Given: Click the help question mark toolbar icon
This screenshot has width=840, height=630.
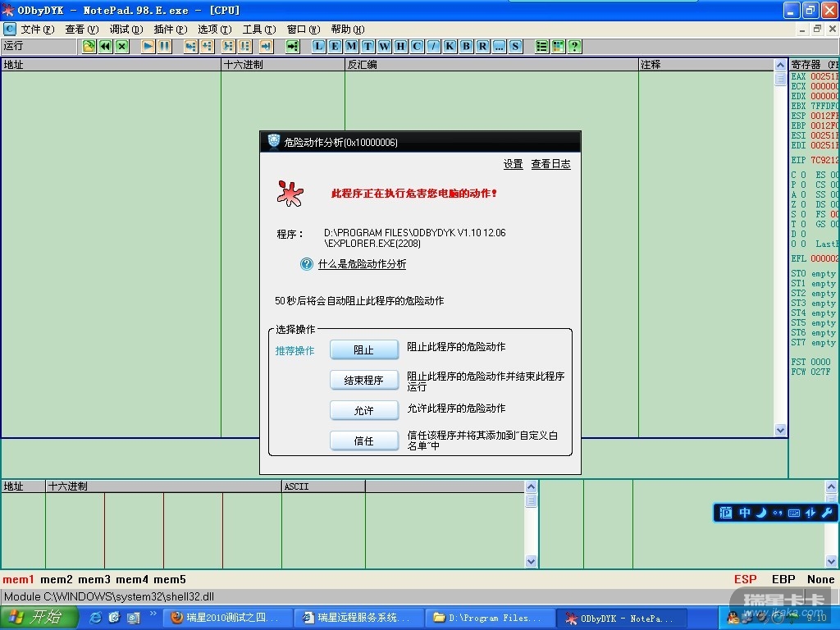Looking at the screenshot, I should 575,47.
